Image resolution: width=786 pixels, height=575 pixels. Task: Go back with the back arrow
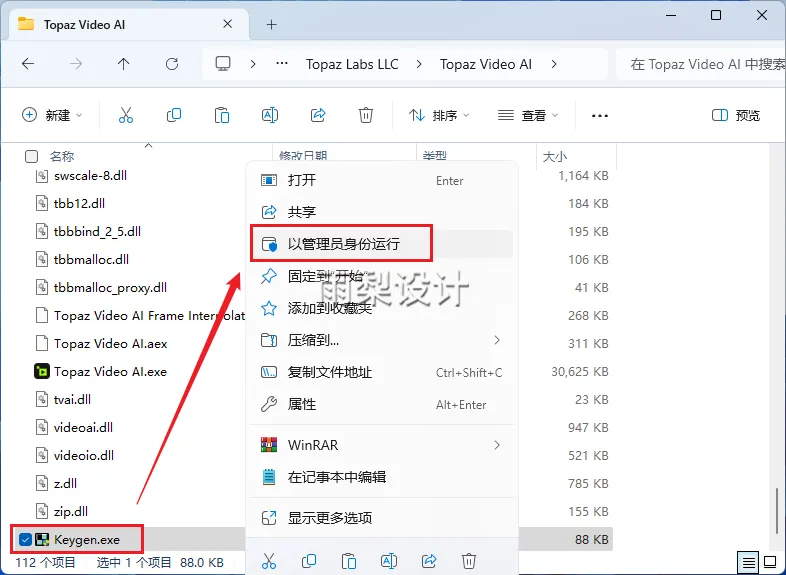pyautogui.click(x=28, y=64)
